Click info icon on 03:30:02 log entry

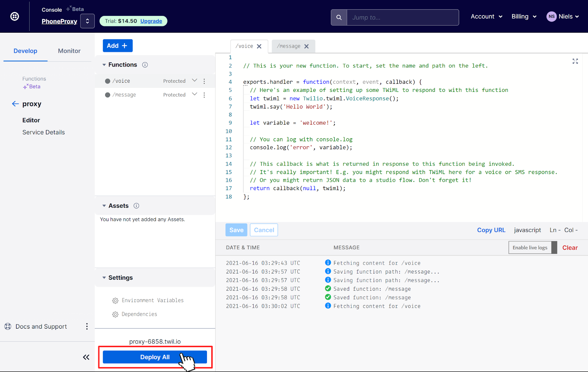pyautogui.click(x=328, y=306)
